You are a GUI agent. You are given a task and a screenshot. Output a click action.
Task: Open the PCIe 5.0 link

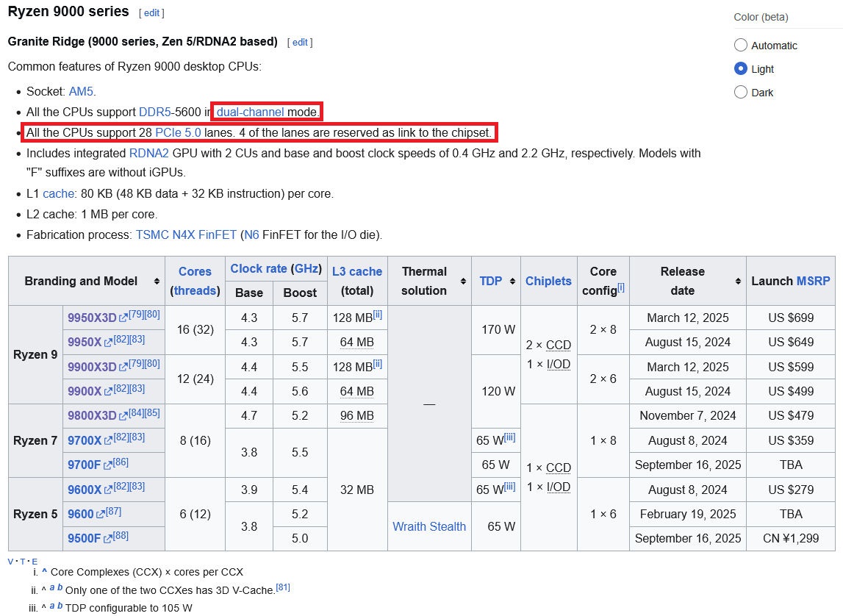pos(178,133)
